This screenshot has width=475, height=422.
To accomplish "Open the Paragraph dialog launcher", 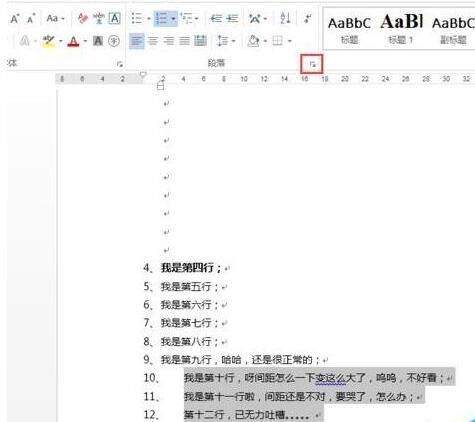I will [x=312, y=64].
